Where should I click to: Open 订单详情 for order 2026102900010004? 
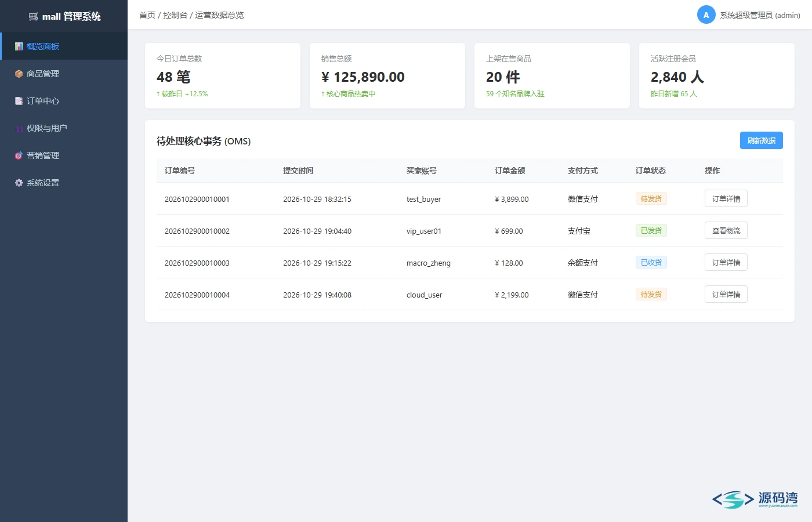coord(726,294)
